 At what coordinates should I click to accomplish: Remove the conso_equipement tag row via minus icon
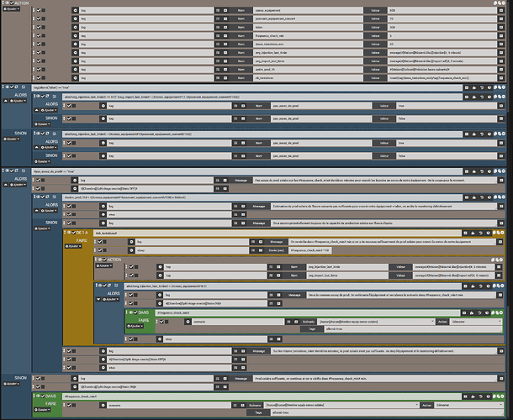tap(501, 10)
